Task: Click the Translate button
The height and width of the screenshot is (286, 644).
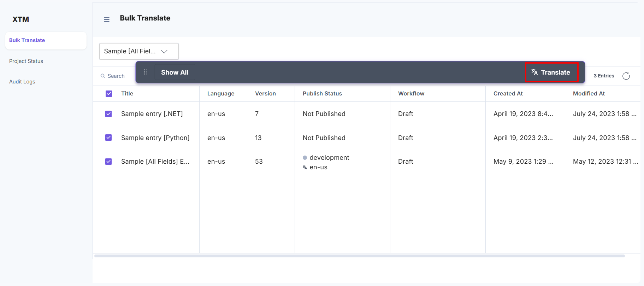Action: 551,72
